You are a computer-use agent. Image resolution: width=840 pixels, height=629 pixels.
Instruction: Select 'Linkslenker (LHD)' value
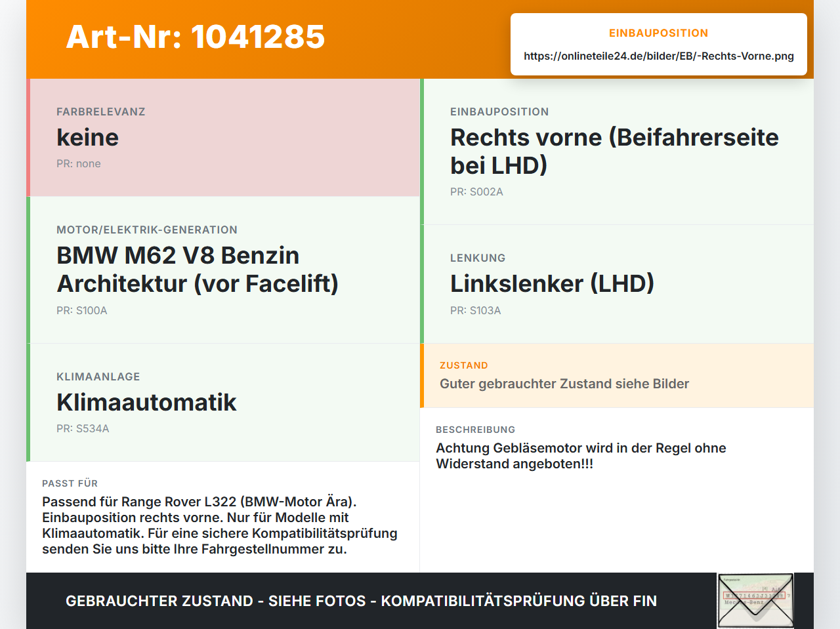552,283
